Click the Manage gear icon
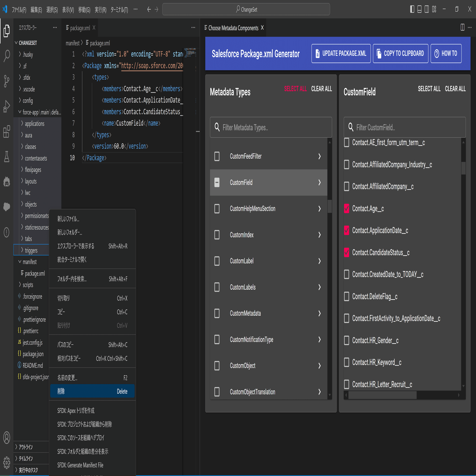Screen dimensions: 476x476 (x=7, y=463)
